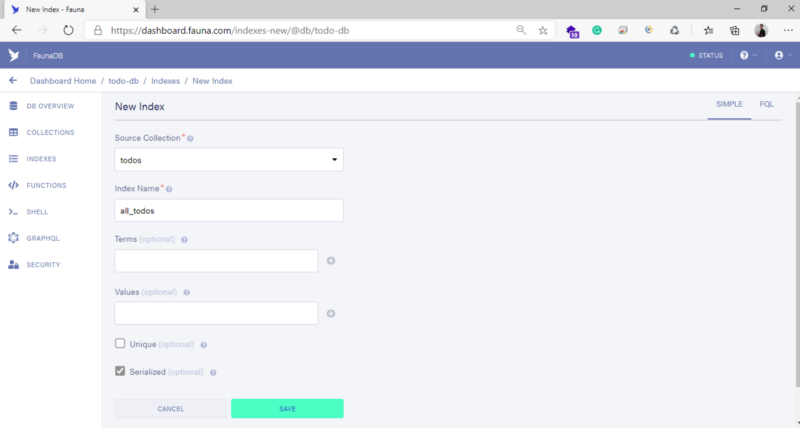The image size is (800, 428).
Task: Click the Grammarly extension icon
Action: 596,30
